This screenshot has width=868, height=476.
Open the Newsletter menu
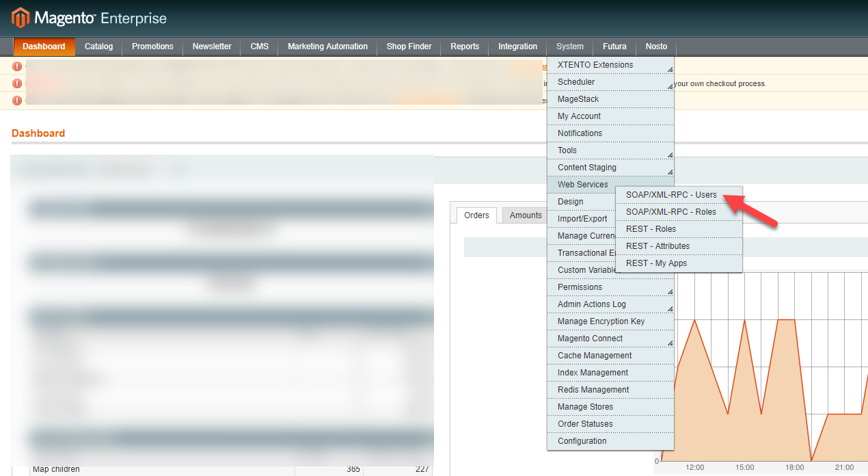[x=212, y=47]
